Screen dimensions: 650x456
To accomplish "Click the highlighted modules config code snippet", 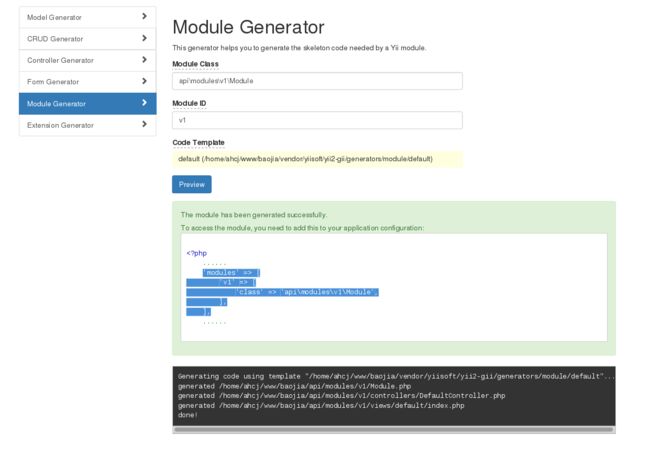I will [x=282, y=292].
